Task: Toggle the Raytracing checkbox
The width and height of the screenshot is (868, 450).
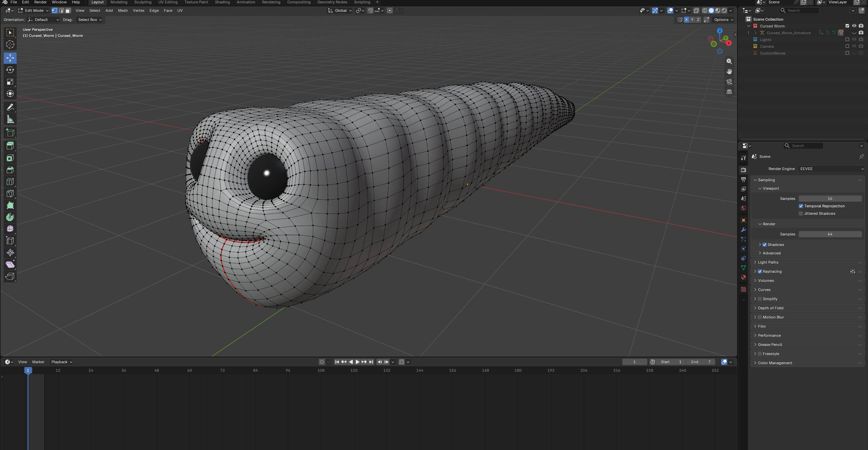Action: 760,271
